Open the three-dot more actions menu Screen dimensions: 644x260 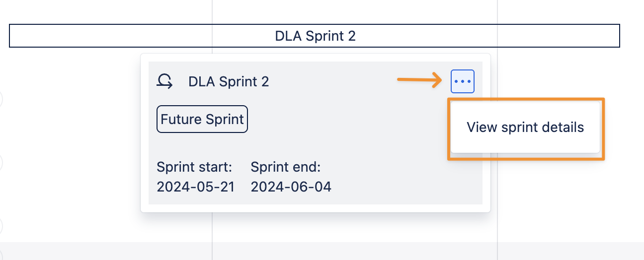(463, 81)
